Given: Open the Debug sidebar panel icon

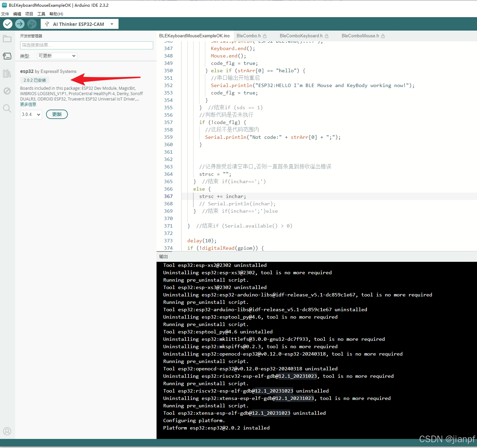Looking at the screenshot, I should click(7, 91).
